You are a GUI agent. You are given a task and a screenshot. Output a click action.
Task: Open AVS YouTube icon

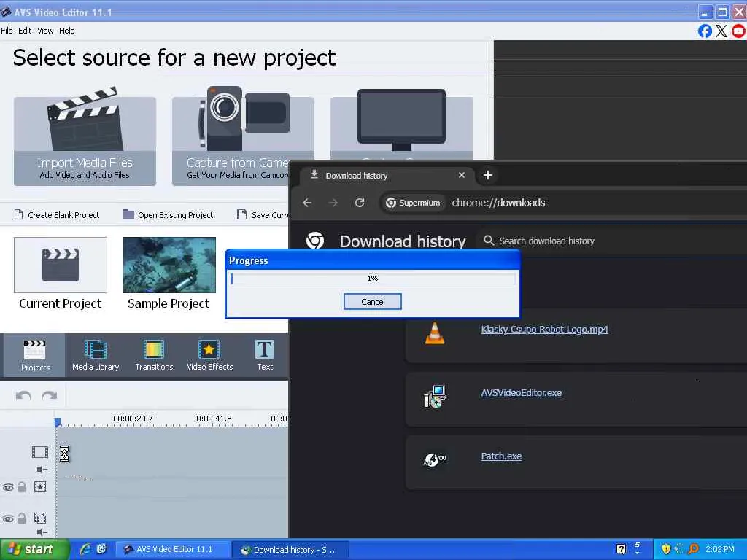pyautogui.click(x=738, y=31)
